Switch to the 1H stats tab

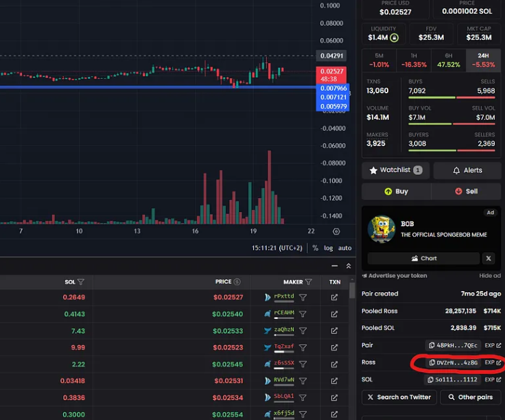coord(414,60)
